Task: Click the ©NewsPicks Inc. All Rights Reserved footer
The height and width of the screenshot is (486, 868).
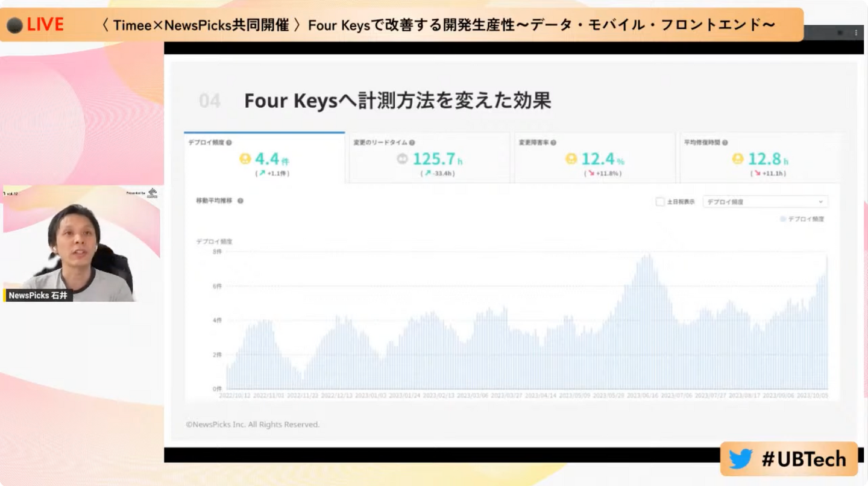Action: coord(253,425)
